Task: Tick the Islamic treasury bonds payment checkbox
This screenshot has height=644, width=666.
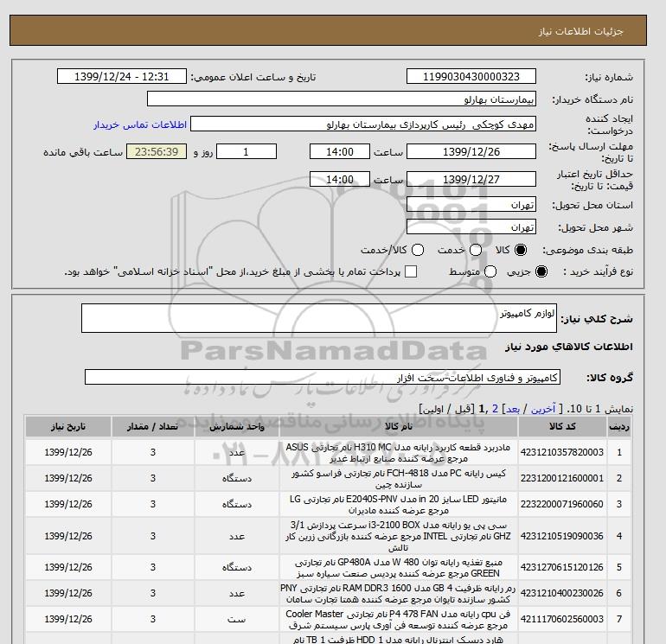Action: coord(411,271)
